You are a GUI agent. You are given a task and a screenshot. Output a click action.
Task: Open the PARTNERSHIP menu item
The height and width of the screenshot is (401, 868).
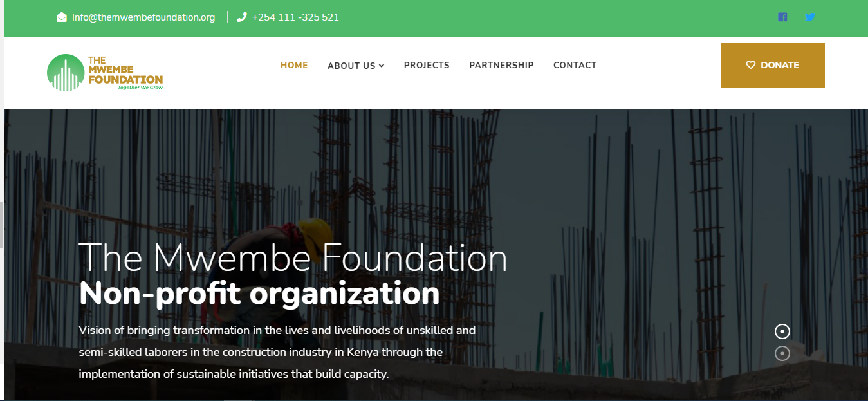(x=501, y=65)
